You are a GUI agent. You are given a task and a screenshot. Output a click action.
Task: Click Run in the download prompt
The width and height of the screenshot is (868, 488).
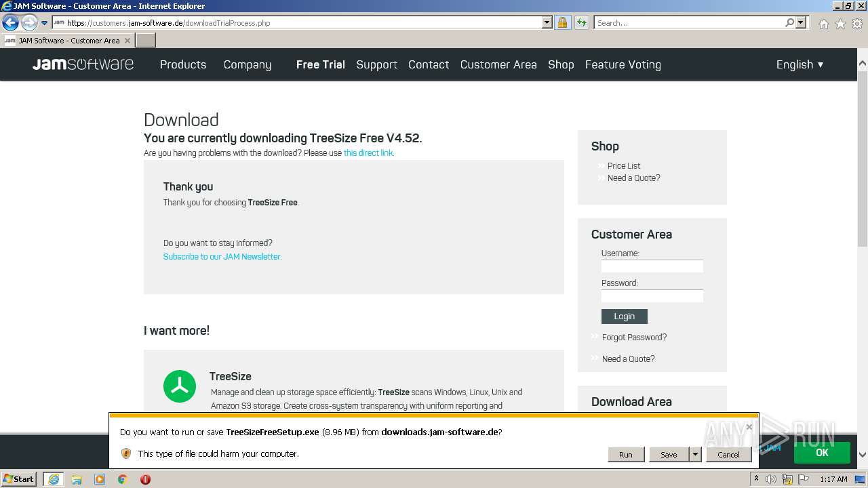pyautogui.click(x=625, y=455)
